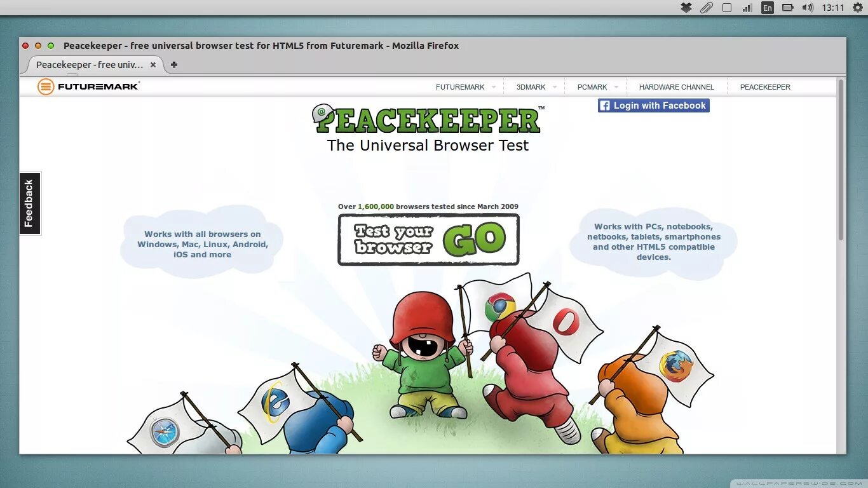Open a new tab with plus button
Viewport: 868px width, 488px height.
pos(174,65)
